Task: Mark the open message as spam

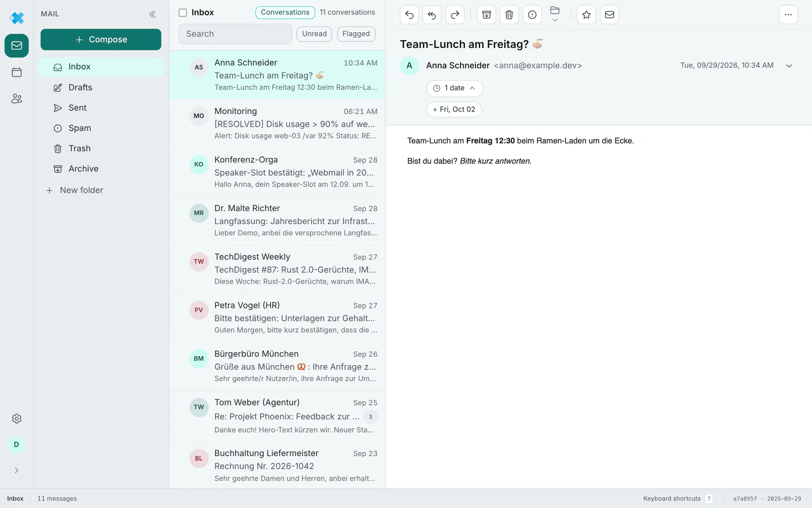Action: click(x=532, y=15)
